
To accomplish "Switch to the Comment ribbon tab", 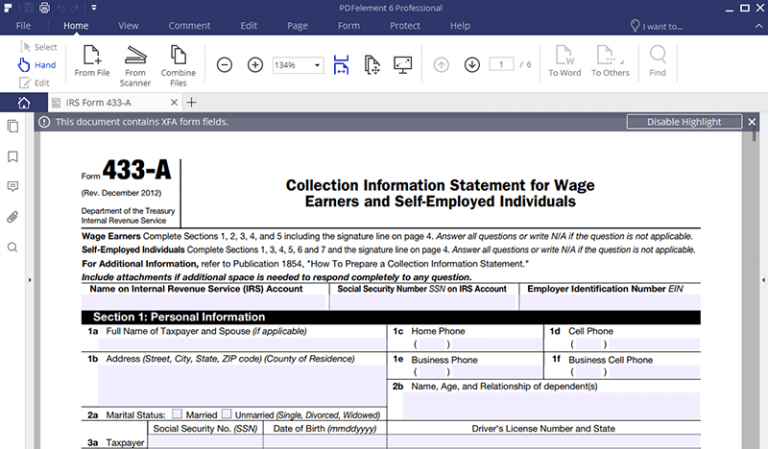I will 189,25.
